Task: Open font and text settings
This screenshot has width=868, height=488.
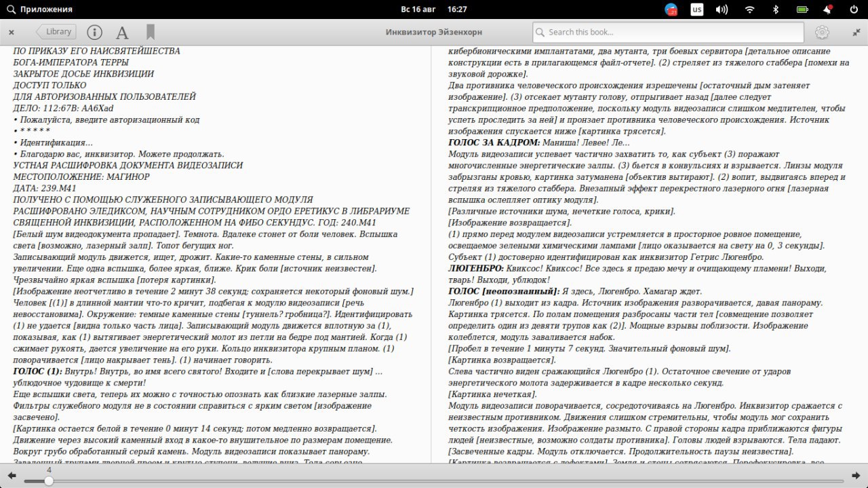Action: coord(122,32)
